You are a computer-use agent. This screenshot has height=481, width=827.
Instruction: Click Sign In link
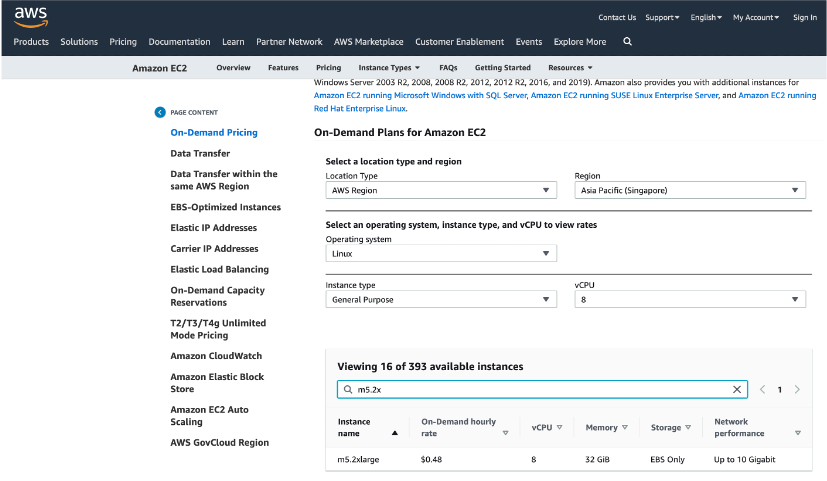click(805, 17)
